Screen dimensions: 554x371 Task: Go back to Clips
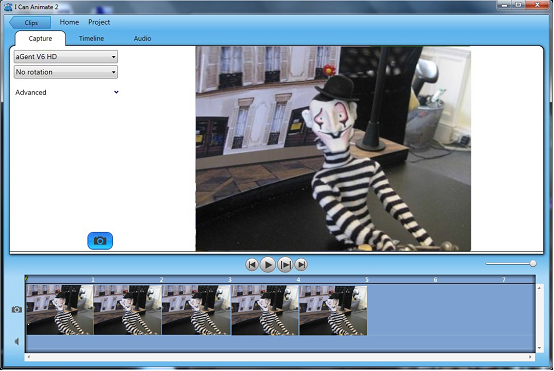30,23
